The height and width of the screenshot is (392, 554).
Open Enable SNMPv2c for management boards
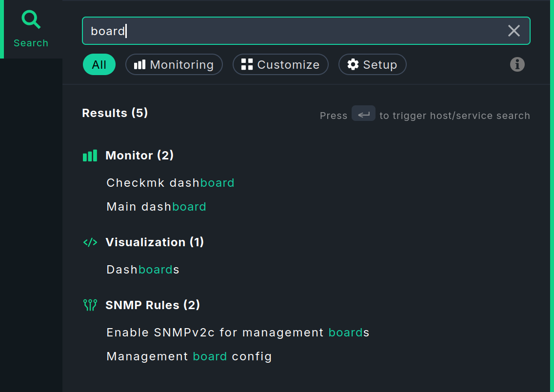tap(237, 333)
